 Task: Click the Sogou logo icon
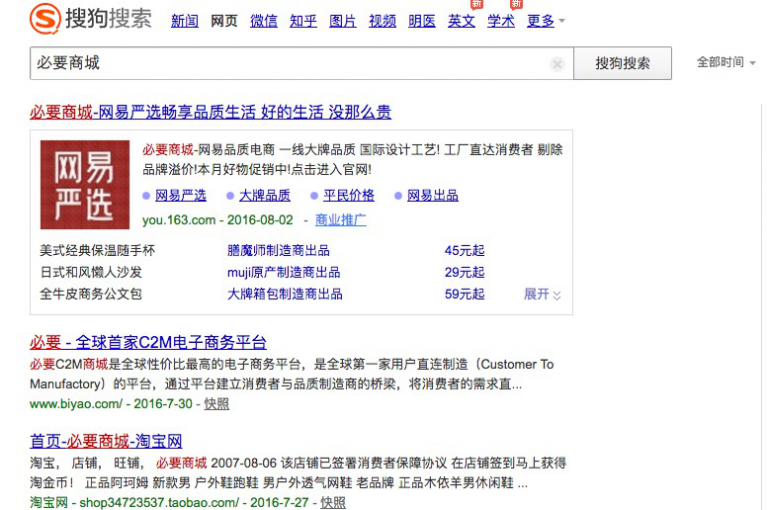tap(45, 19)
